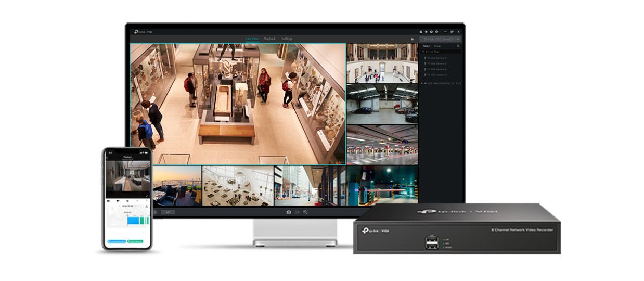Click the tp-link VIGI logo in the title bar
Image resolution: width=644 pixels, height=281 pixels.
click(142, 32)
